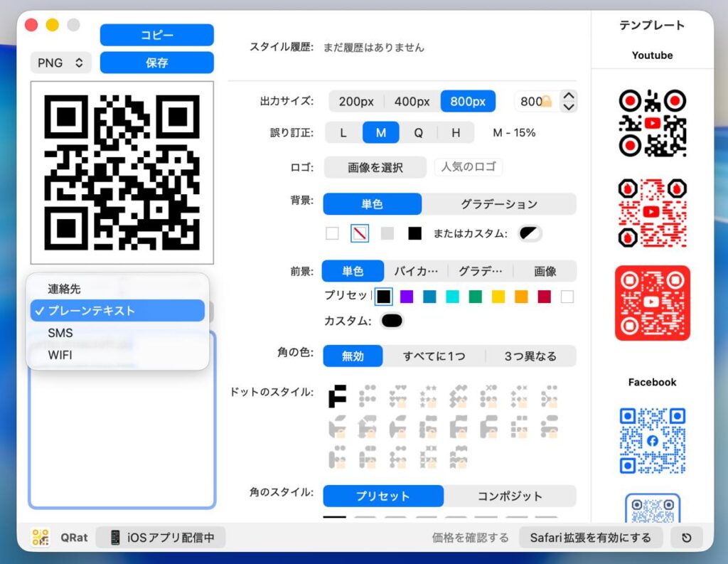Open the custom background color picker
This screenshot has width=728, height=564.
(530, 233)
